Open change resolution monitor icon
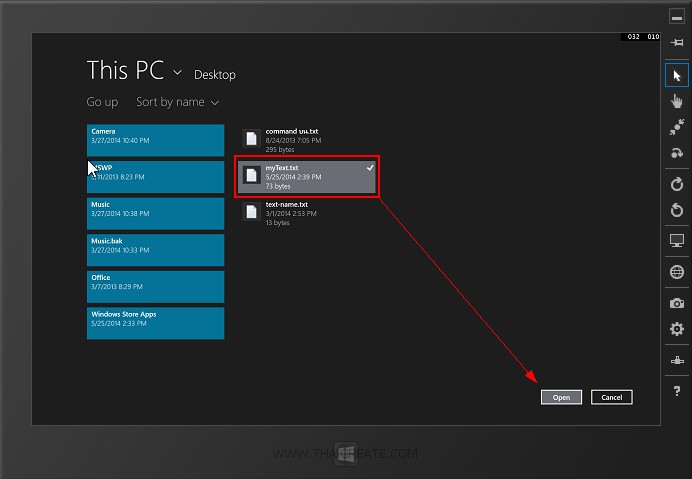Image resolution: width=692 pixels, height=479 pixels. pos(677,241)
